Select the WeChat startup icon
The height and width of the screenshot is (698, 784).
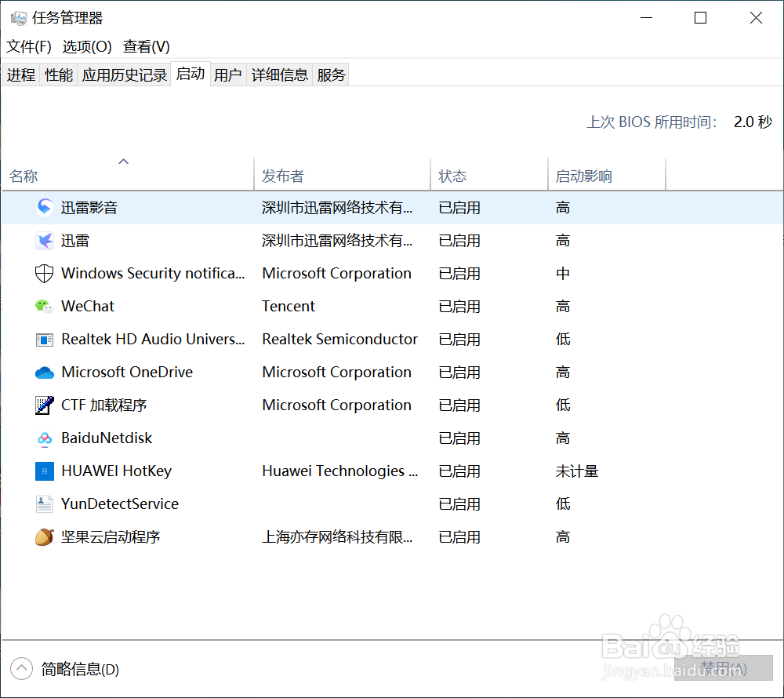(45, 306)
